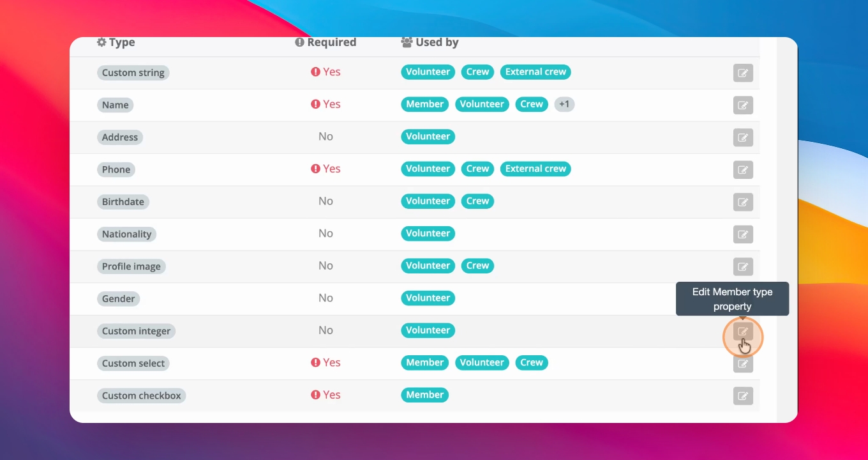The height and width of the screenshot is (460, 868).
Task: Open Profile image row edit icon
Action: (x=743, y=266)
